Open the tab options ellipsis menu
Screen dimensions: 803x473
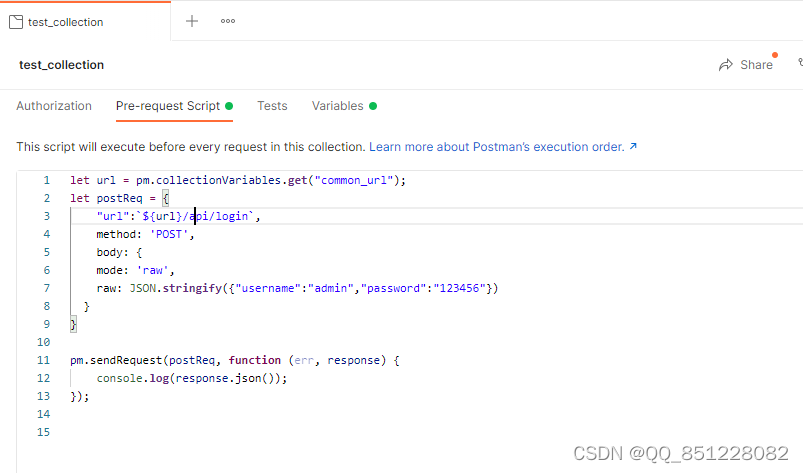tap(228, 21)
